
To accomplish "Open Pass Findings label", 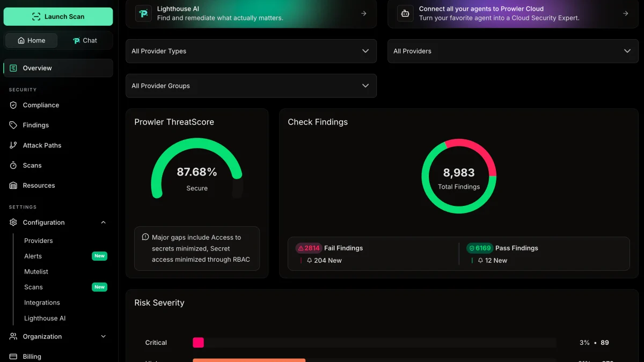I will [x=517, y=248].
